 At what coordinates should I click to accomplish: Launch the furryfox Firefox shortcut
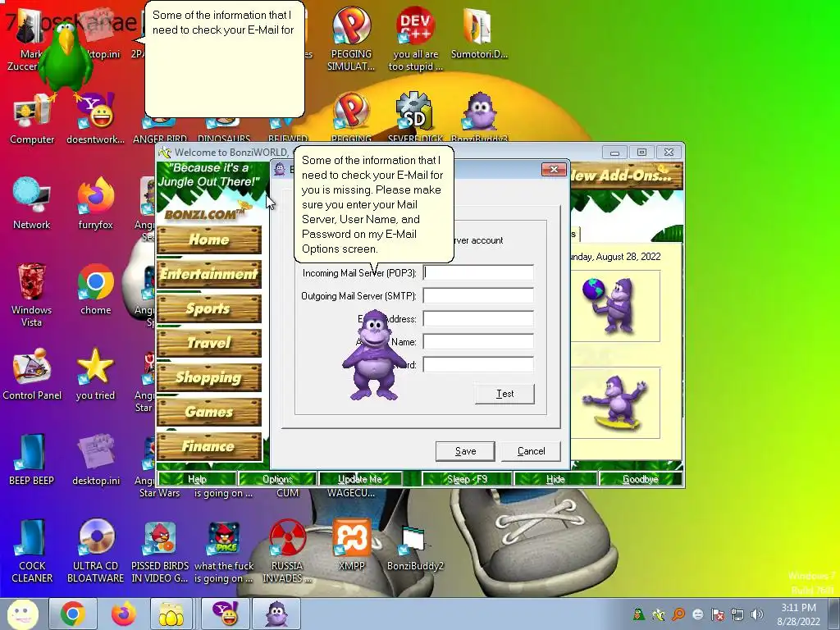click(x=96, y=203)
